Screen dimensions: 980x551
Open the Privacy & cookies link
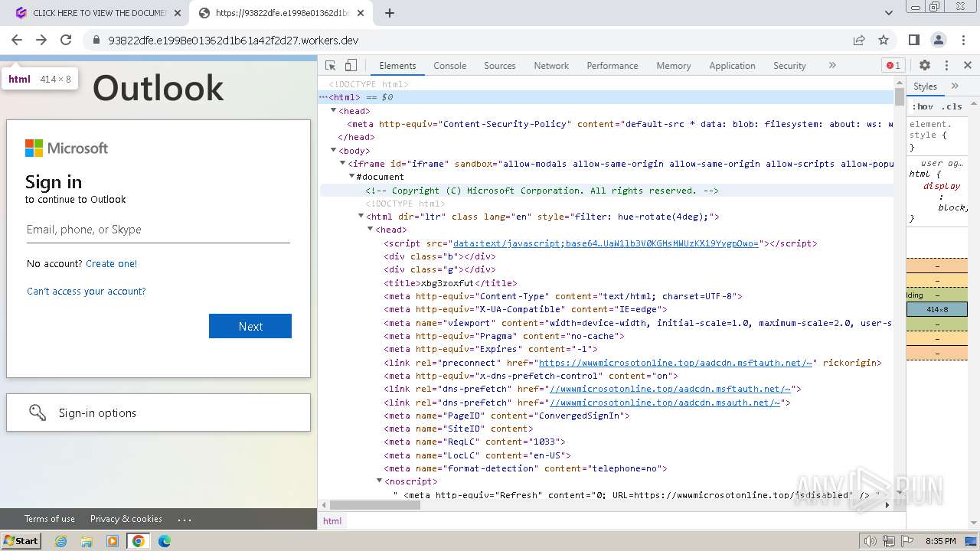[x=126, y=519]
